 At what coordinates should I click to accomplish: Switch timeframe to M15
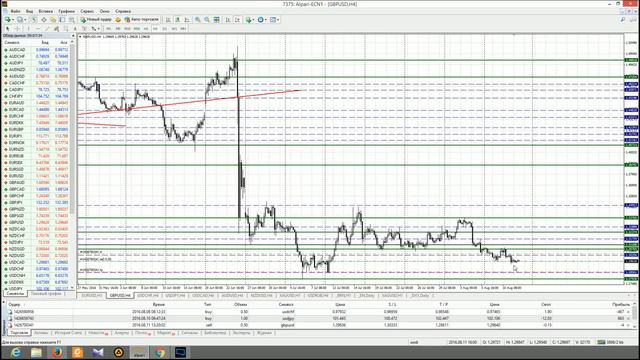pyautogui.click(x=127, y=29)
